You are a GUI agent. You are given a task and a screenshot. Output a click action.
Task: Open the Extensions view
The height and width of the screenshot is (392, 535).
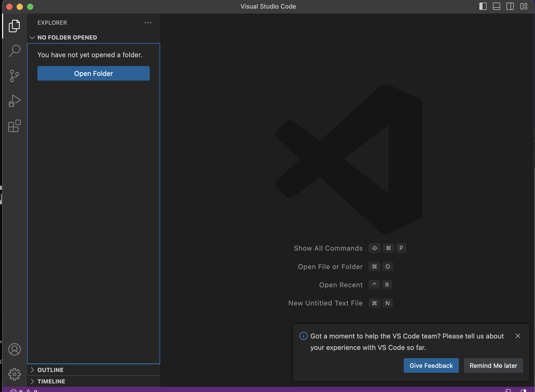click(14, 126)
